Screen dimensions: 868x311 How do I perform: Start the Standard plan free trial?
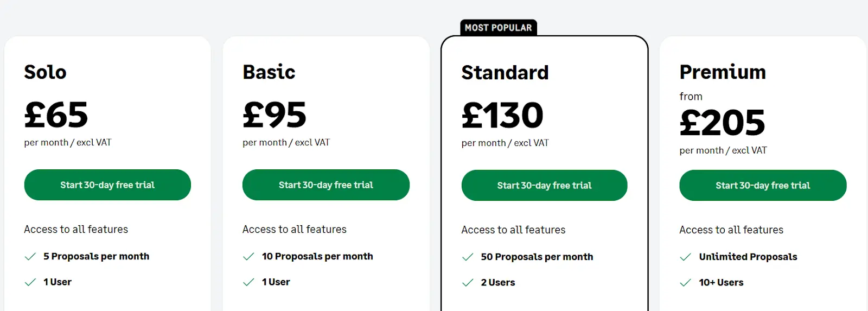coord(545,185)
